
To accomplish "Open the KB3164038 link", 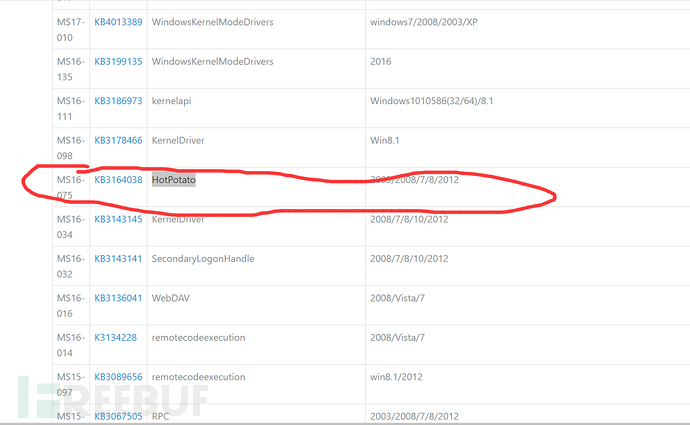I will click(118, 180).
